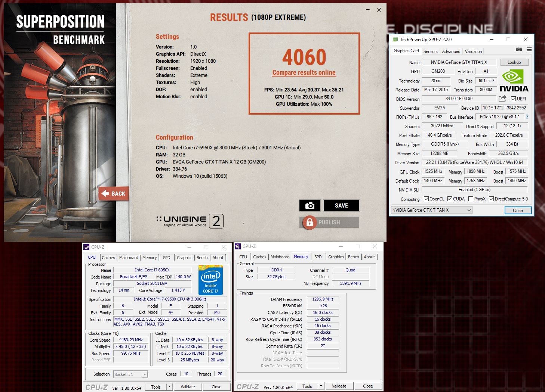
Task: Save the benchmark results
Action: pyautogui.click(x=341, y=206)
